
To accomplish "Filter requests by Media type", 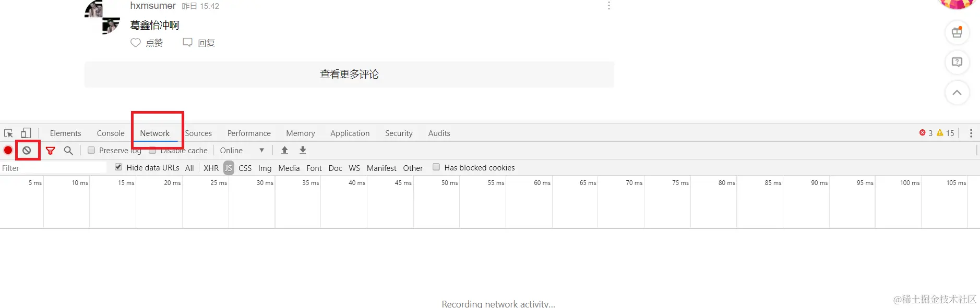I will tap(289, 168).
